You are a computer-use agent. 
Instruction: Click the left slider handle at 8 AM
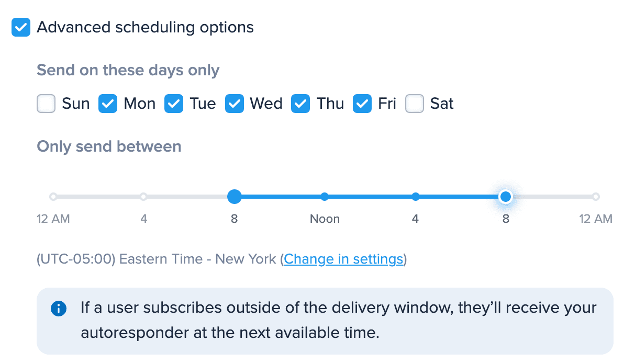click(234, 196)
